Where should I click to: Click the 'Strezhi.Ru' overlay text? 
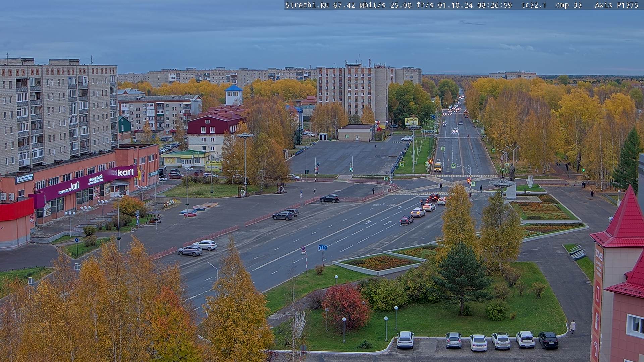(x=307, y=5)
